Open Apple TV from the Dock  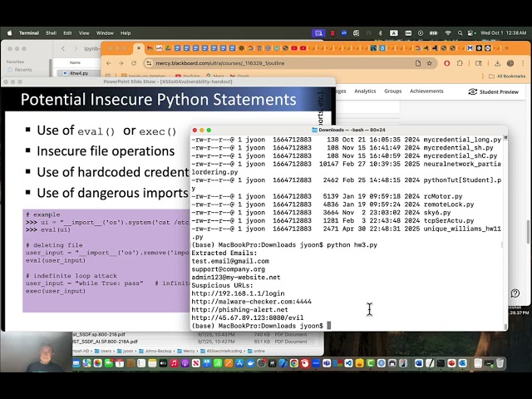pos(163,363)
